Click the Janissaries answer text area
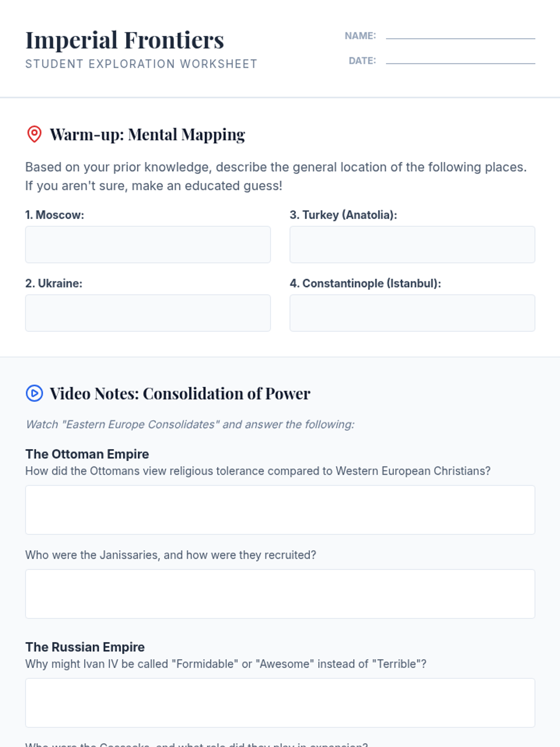This screenshot has height=747, width=560. coord(280,594)
